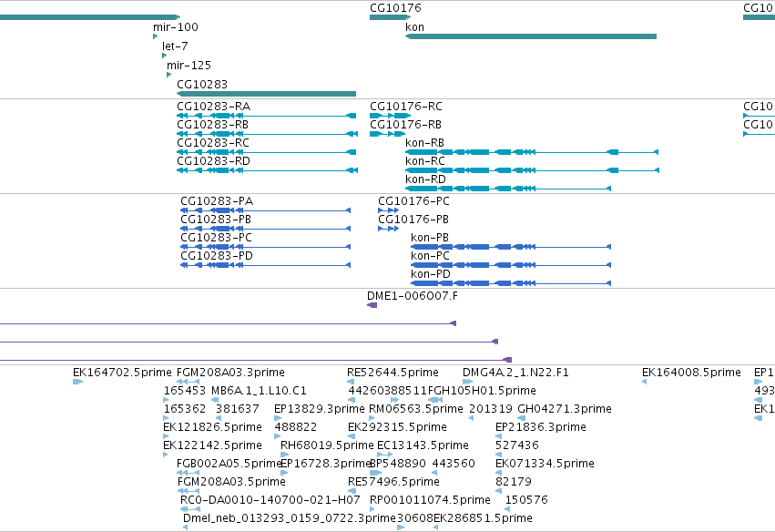Viewport: 775px width, 532px height.
Task: Select the RH68019.5prime label
Action: click(x=327, y=445)
